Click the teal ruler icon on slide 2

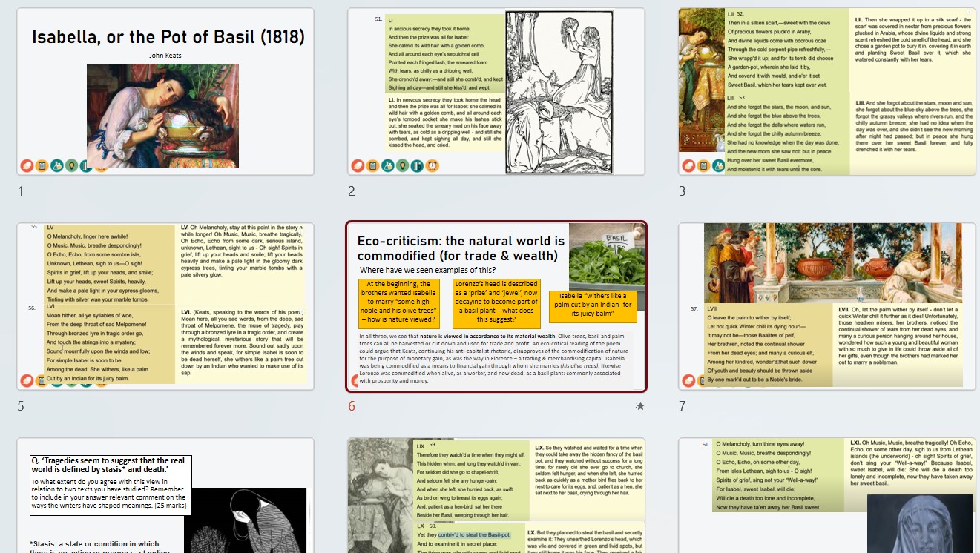pos(417,165)
